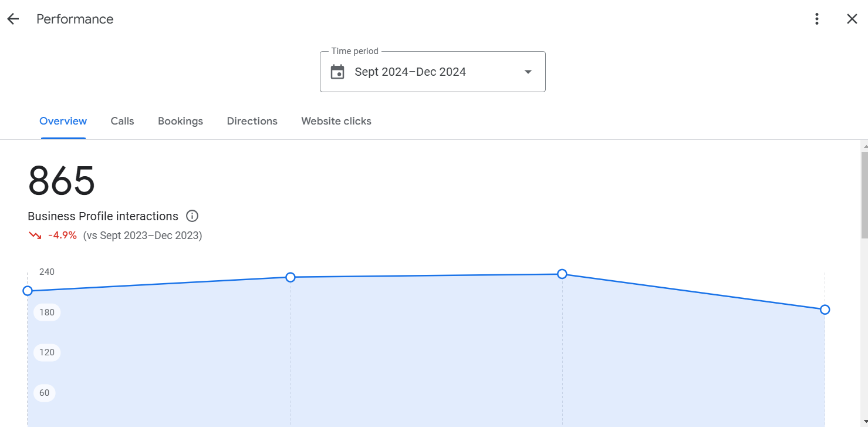Click the back arrow on Performance page
This screenshot has width=868, height=427.
(x=12, y=18)
